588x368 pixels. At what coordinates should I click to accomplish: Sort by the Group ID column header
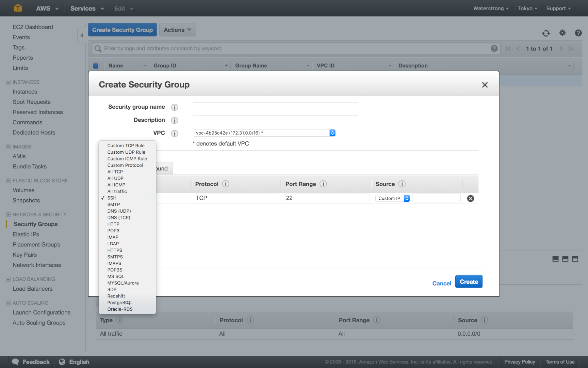[191, 66]
